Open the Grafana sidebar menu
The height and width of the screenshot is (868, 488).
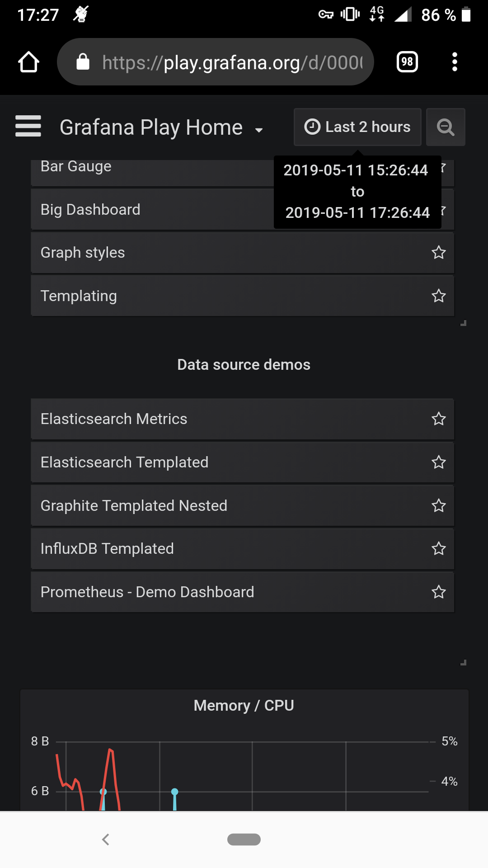click(x=28, y=127)
